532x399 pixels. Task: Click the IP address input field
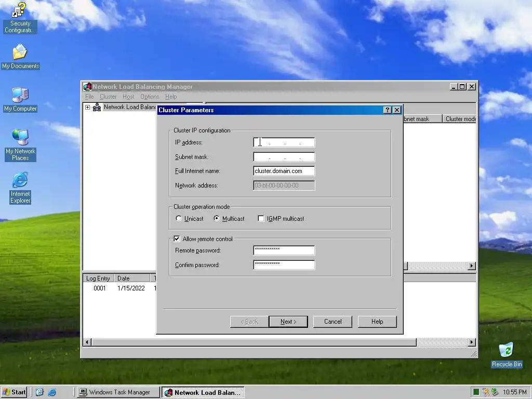[284, 142]
